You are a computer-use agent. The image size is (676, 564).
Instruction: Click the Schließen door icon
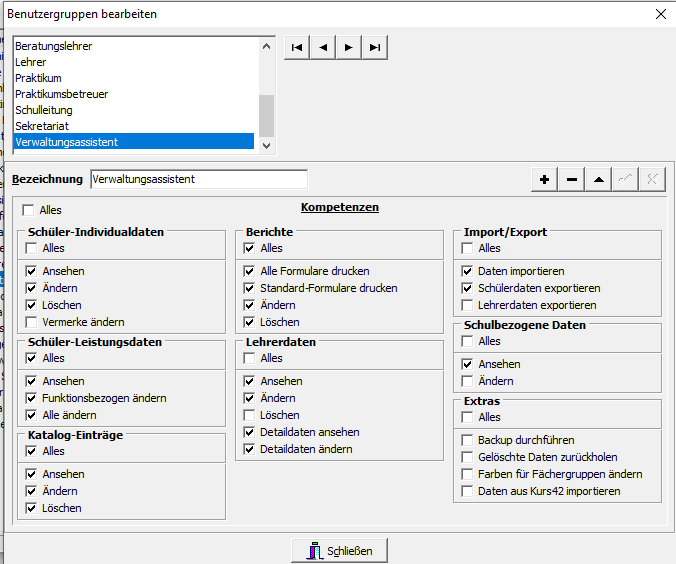314,551
